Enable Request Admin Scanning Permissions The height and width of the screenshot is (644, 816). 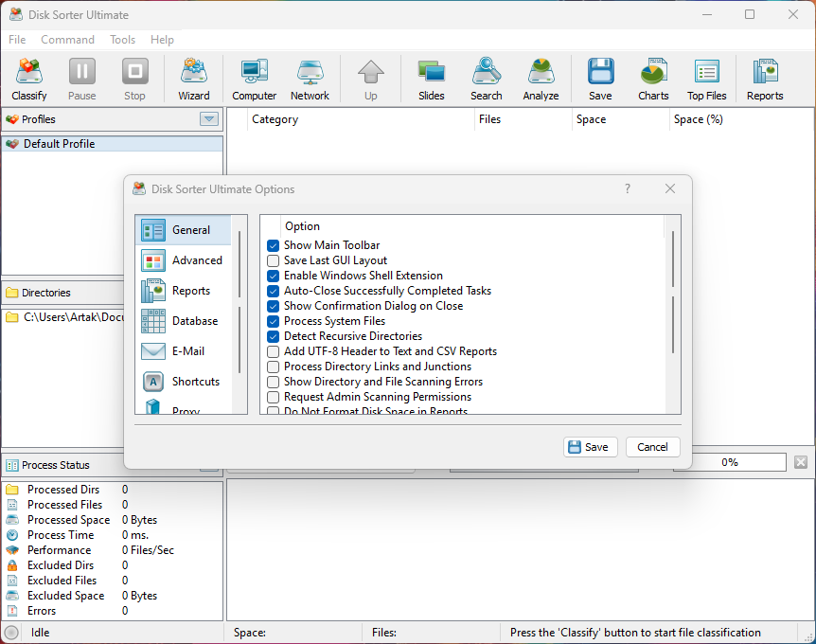(x=274, y=397)
